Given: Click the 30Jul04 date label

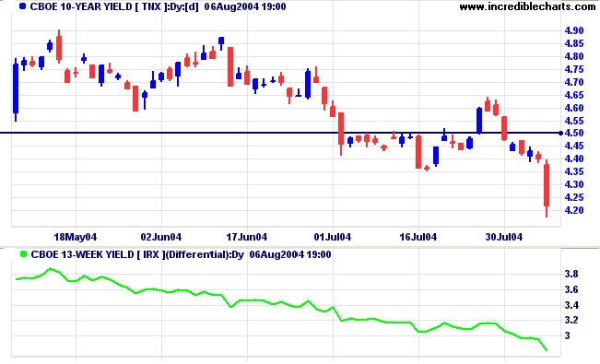Looking at the screenshot, I should click(x=504, y=237).
